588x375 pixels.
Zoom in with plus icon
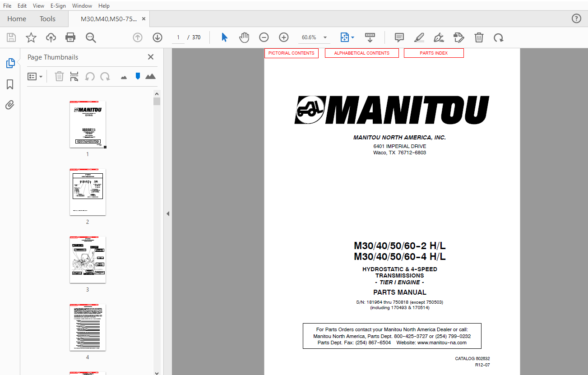tap(284, 37)
